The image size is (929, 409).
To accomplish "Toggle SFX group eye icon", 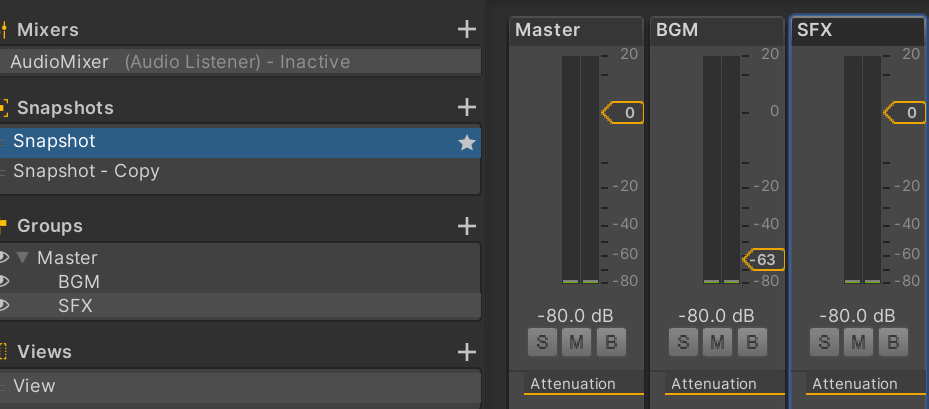I will [x=4, y=306].
